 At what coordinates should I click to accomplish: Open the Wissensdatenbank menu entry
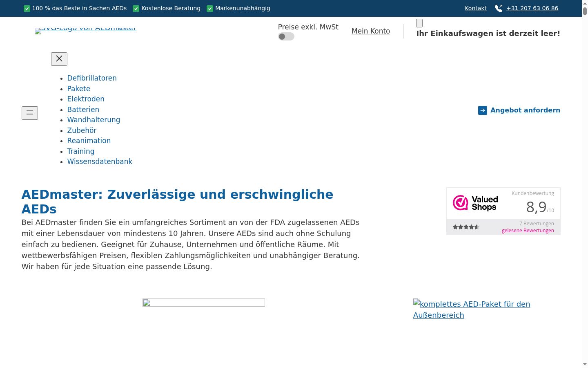click(100, 162)
